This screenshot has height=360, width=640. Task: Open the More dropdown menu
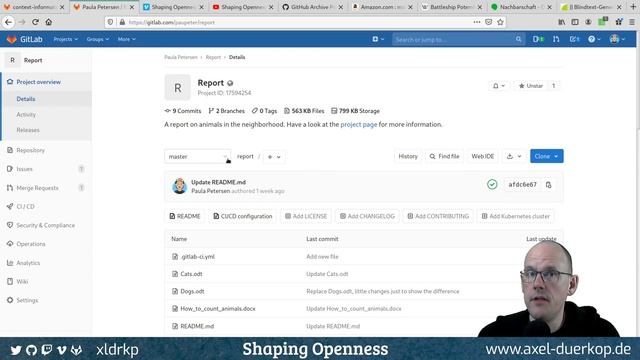click(x=126, y=39)
